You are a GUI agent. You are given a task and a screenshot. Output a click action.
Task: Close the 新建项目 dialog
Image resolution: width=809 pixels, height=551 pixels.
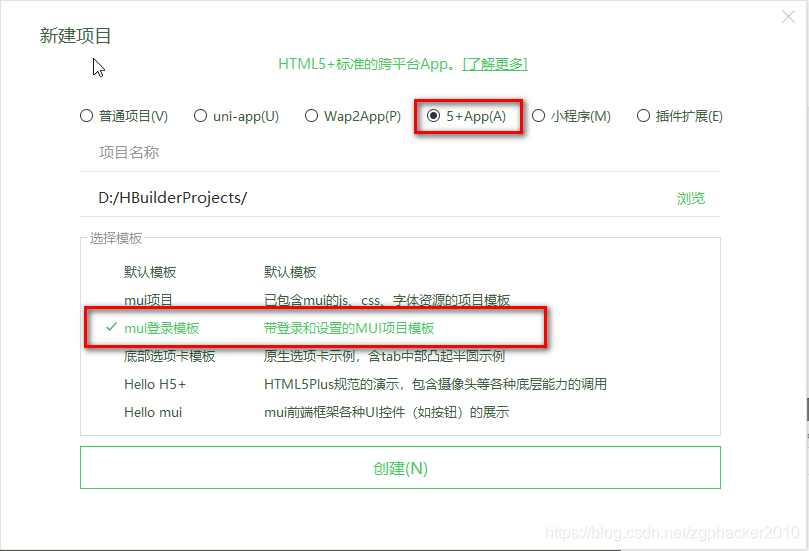788,17
